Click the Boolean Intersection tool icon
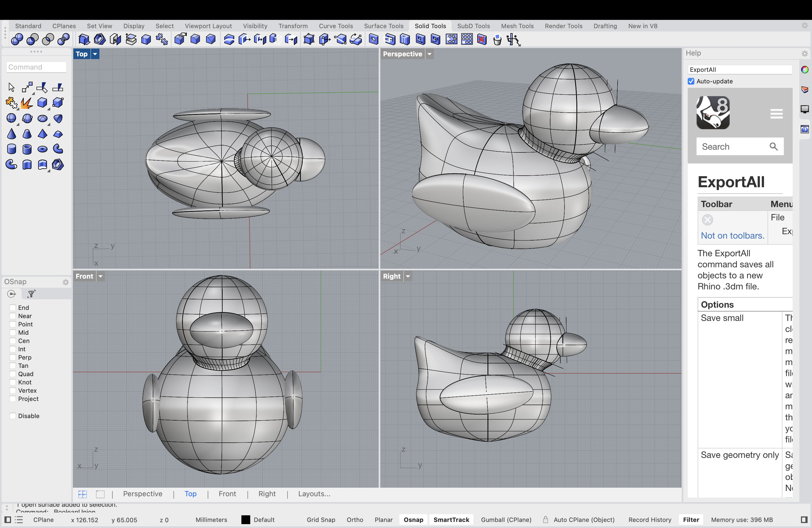The width and height of the screenshot is (812, 528). click(x=48, y=39)
